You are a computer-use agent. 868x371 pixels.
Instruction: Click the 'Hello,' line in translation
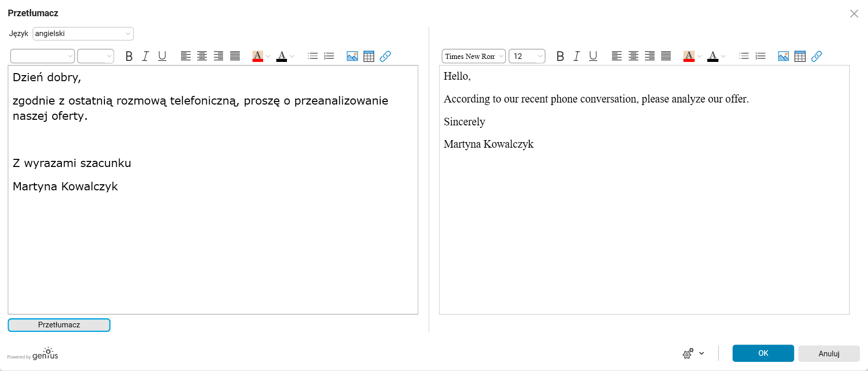click(x=457, y=76)
